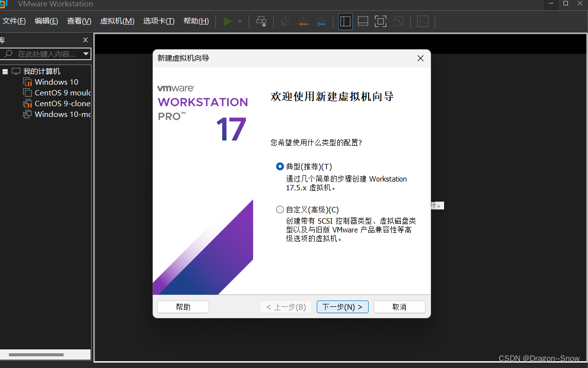Click the take snapshot toolbar icon
Screen dimensions: 588x368
click(x=285, y=22)
